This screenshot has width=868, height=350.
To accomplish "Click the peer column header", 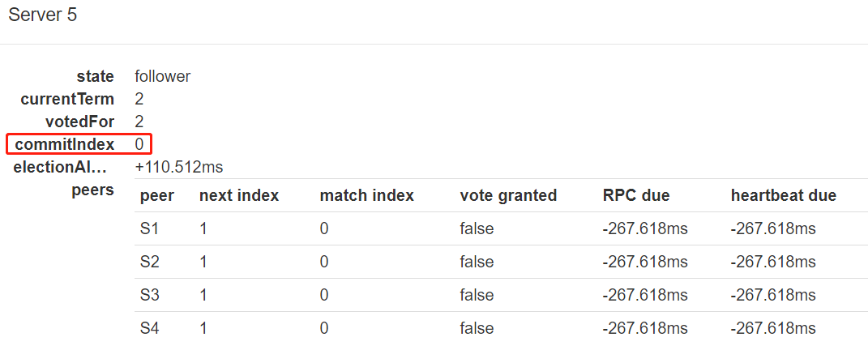I will [156, 195].
